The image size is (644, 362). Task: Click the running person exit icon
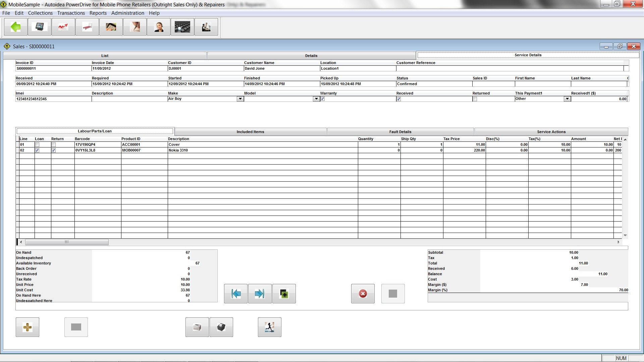coord(269,327)
